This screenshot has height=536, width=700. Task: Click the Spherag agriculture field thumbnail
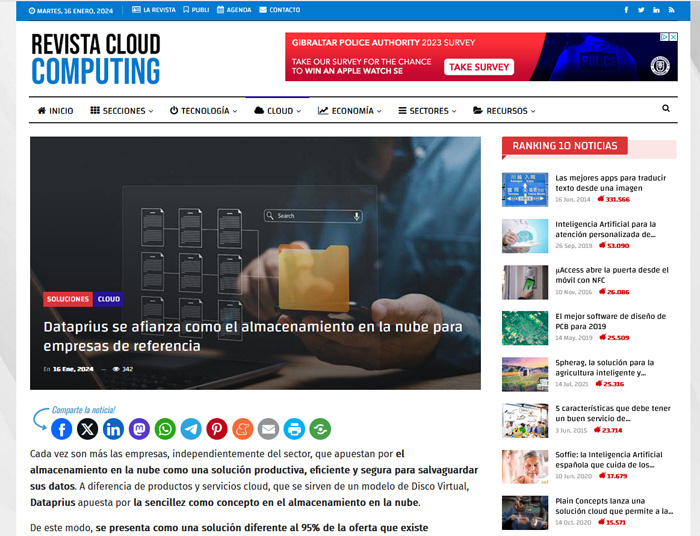point(525,374)
